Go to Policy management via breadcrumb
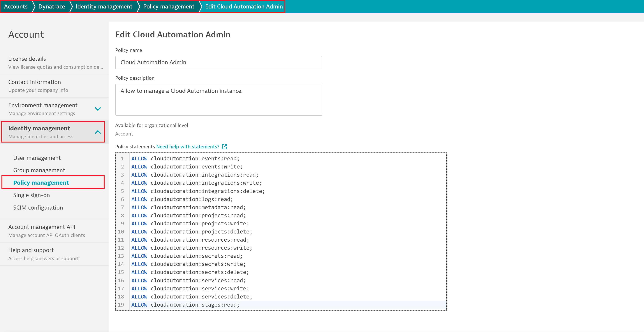 168,6
